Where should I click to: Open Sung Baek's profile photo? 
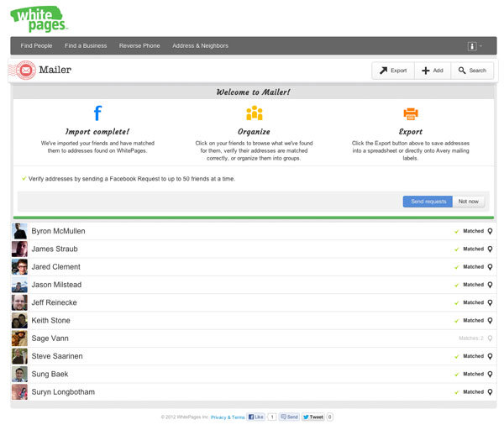coord(19,374)
